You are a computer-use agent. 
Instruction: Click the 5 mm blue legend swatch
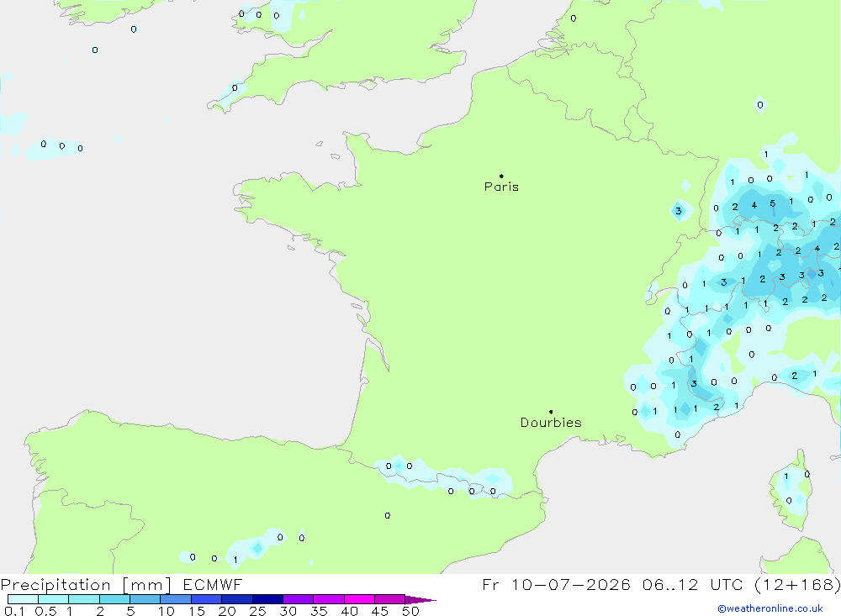tap(145, 599)
